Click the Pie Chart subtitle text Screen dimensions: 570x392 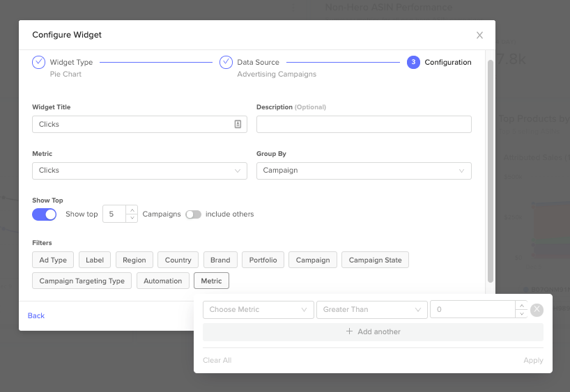coord(66,74)
